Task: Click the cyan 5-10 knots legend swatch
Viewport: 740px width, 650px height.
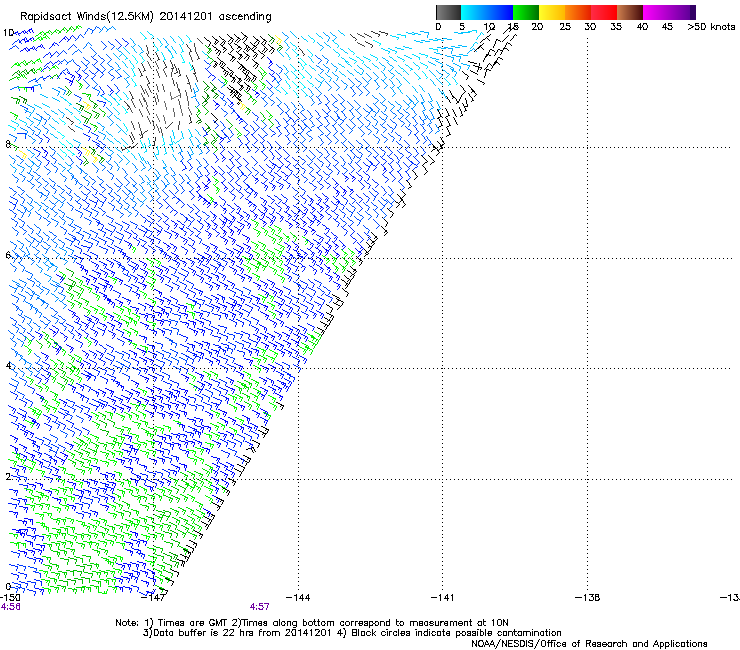Action: (474, 12)
